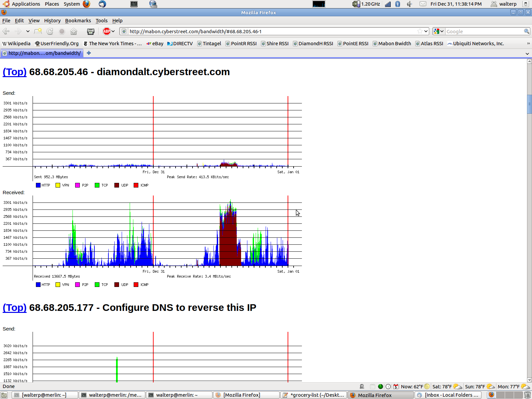This screenshot has height=399, width=532.
Task: Click the Adblock Plus ABP icon
Action: pyautogui.click(x=106, y=31)
